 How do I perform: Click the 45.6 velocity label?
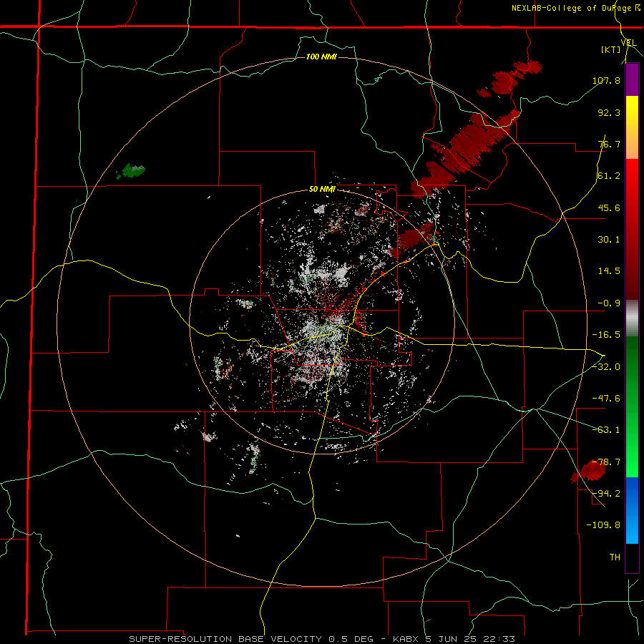pos(609,208)
